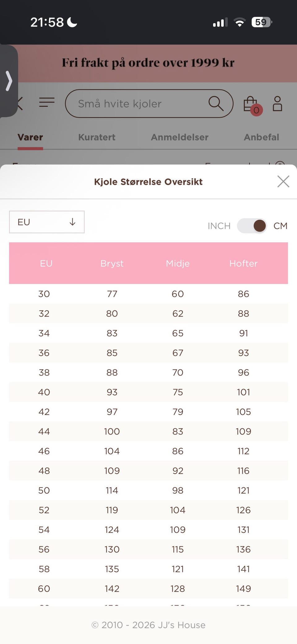The width and height of the screenshot is (297, 644).
Task: Close the Kjole Størrelse Oversikt dialog
Action: coord(283,181)
